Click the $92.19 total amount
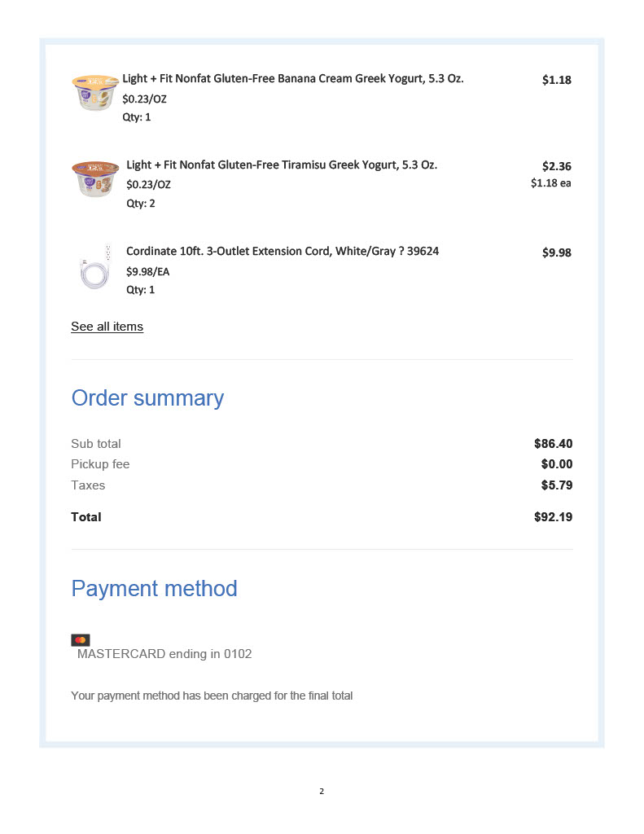 [x=554, y=517]
